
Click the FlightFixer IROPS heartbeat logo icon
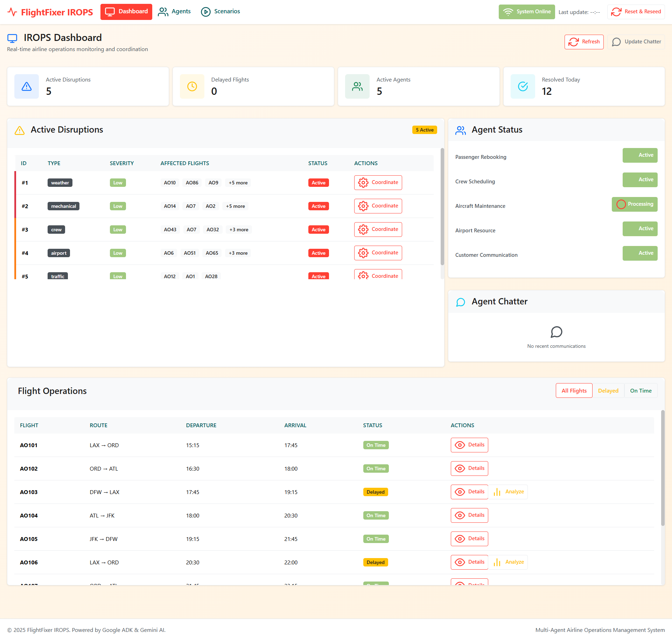click(x=13, y=12)
